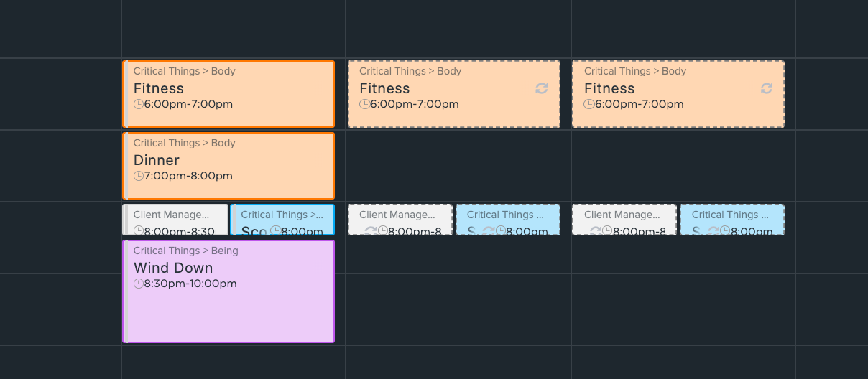Select the dashed Fitness event in rightmost column

point(678,94)
